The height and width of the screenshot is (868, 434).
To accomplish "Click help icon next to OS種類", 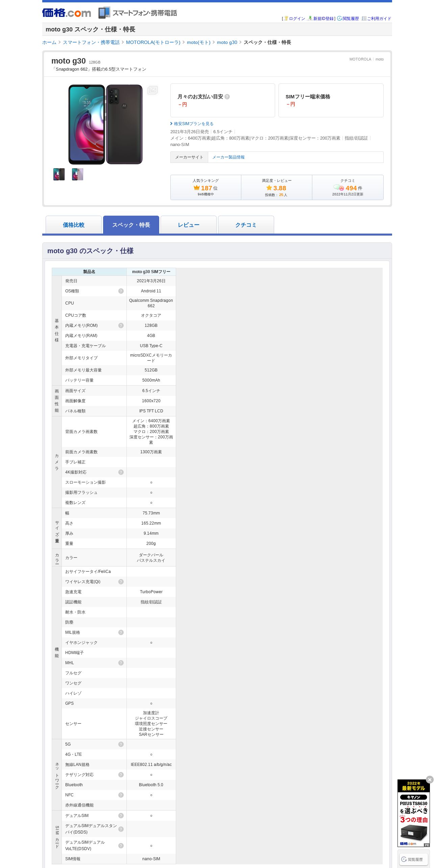I will (x=121, y=291).
